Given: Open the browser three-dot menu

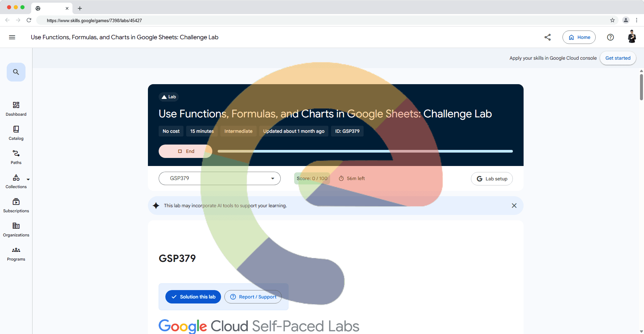Looking at the screenshot, I should [x=637, y=20].
